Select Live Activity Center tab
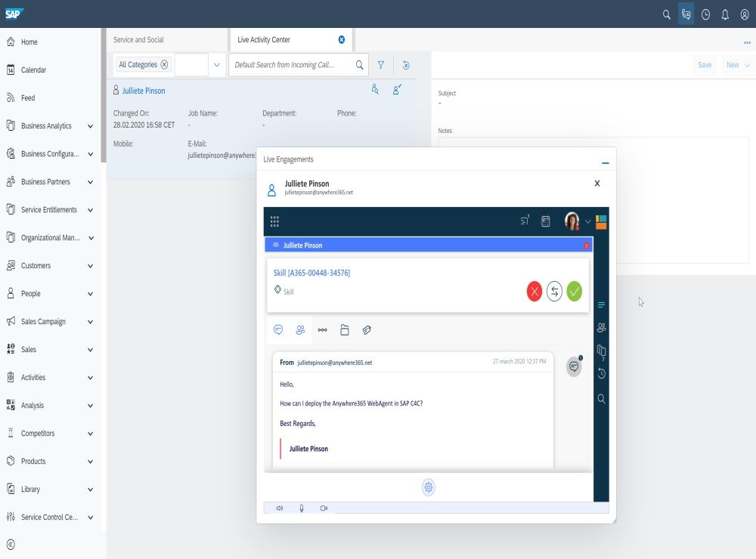 click(264, 39)
